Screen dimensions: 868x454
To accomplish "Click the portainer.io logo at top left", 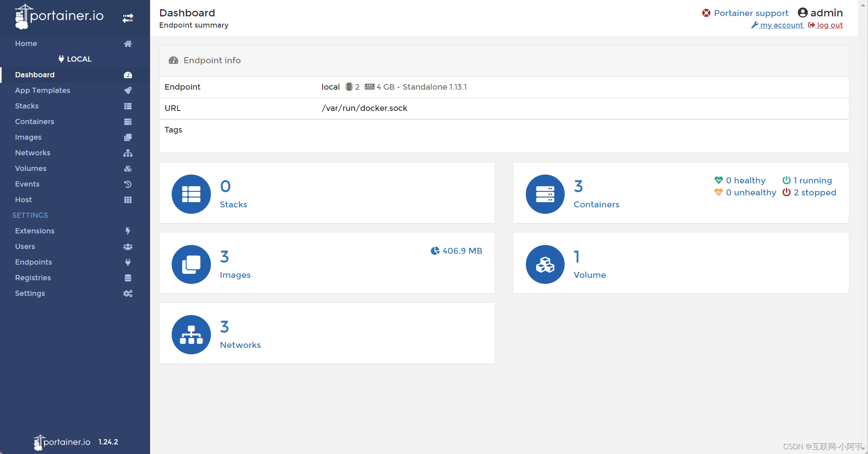I will (x=59, y=16).
